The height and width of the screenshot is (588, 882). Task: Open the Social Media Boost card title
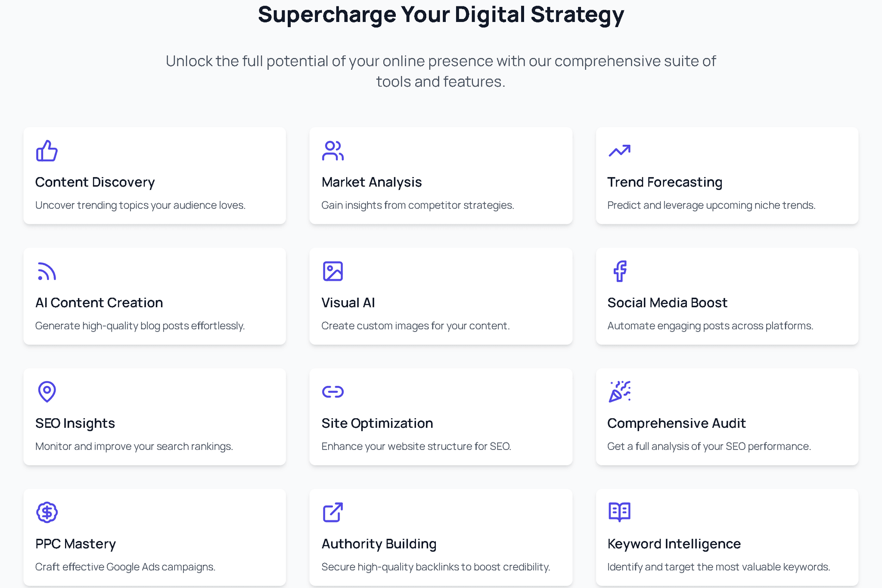click(667, 303)
